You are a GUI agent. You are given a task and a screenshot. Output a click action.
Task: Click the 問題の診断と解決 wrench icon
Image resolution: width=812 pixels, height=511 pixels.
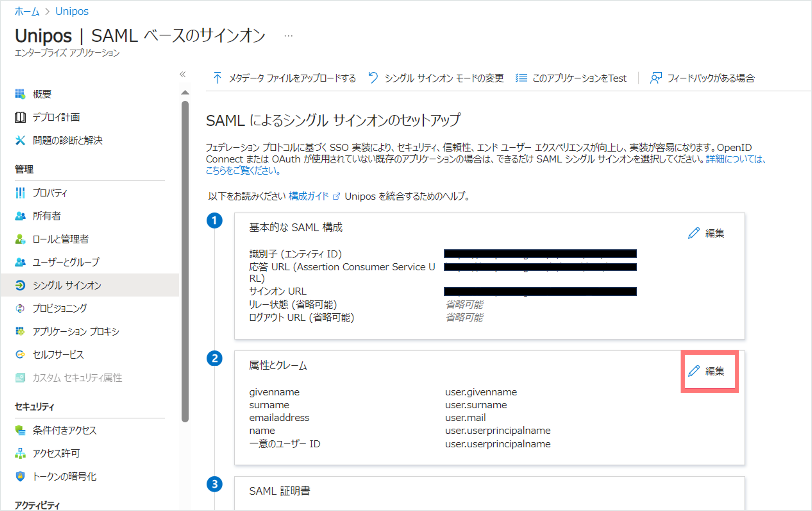pos(20,140)
